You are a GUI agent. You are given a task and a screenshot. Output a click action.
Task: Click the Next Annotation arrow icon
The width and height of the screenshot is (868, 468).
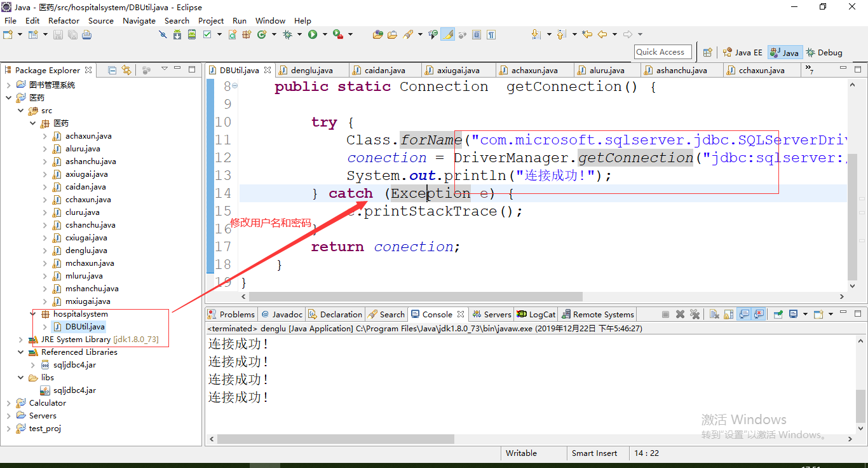(536, 34)
